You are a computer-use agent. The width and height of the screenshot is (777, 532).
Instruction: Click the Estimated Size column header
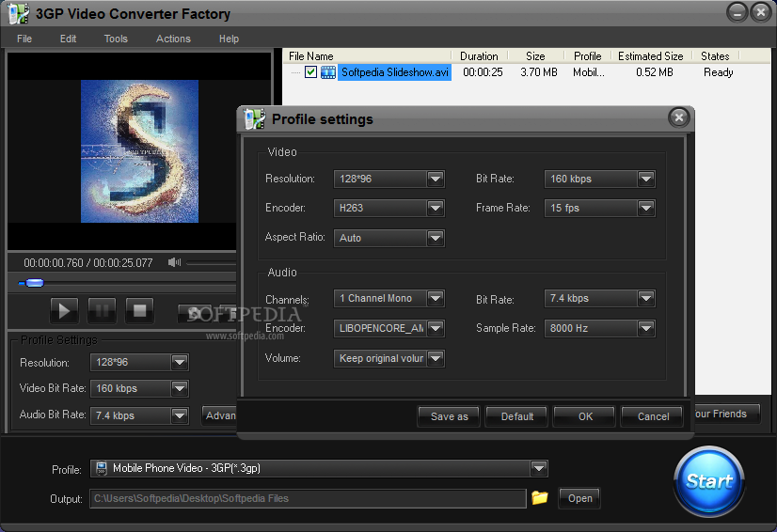coord(650,56)
